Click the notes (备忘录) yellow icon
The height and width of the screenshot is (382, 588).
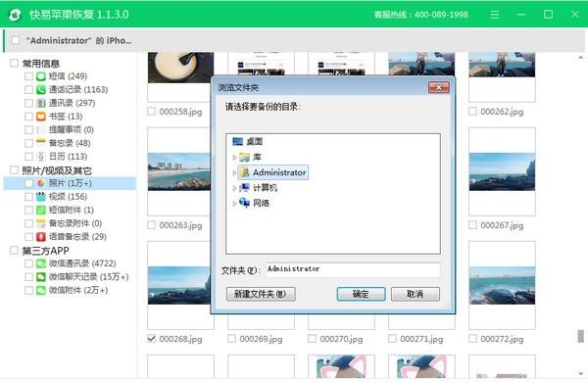click(x=41, y=142)
